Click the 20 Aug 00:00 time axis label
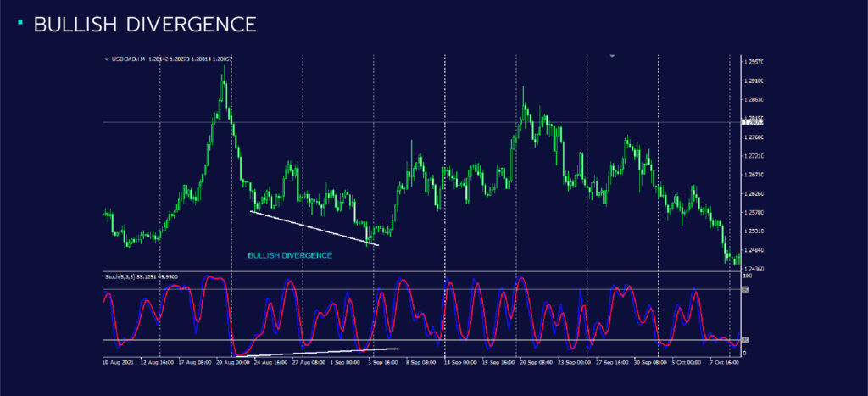This screenshot has height=396, width=868. click(232, 360)
